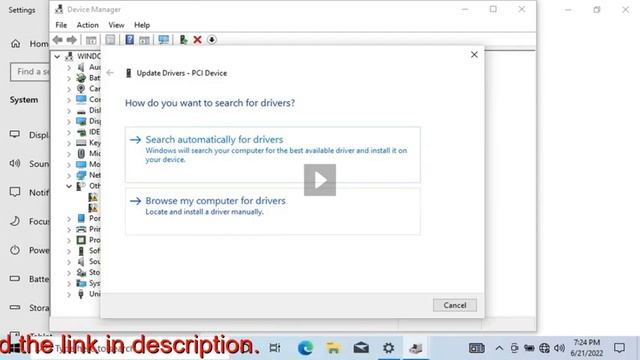Expand the Ports (Por) category chevron
The height and width of the screenshot is (360, 640).
click(x=69, y=218)
